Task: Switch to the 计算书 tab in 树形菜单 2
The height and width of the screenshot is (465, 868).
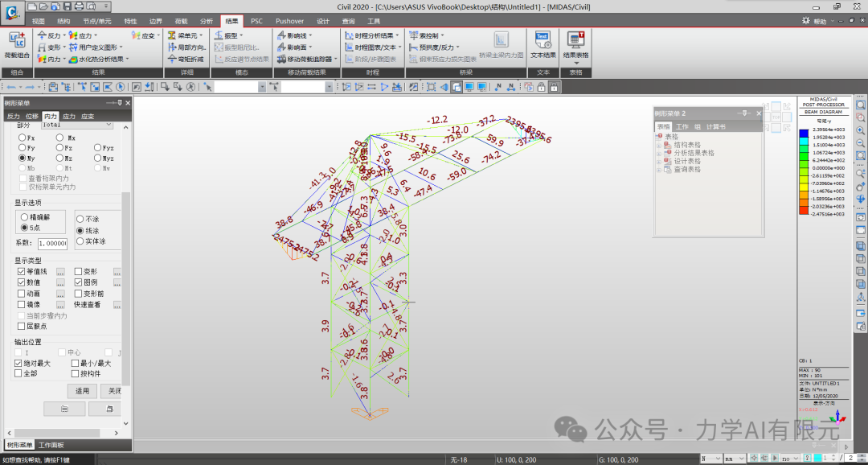Action: click(x=716, y=127)
